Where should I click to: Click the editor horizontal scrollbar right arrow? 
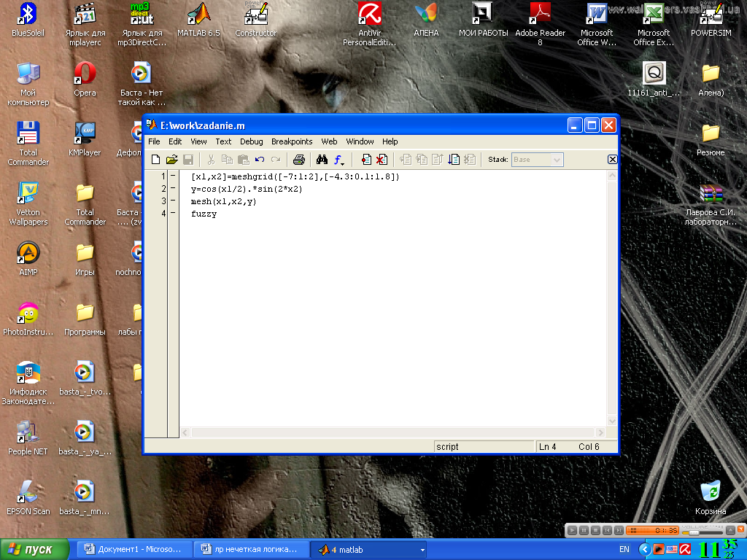coord(600,432)
